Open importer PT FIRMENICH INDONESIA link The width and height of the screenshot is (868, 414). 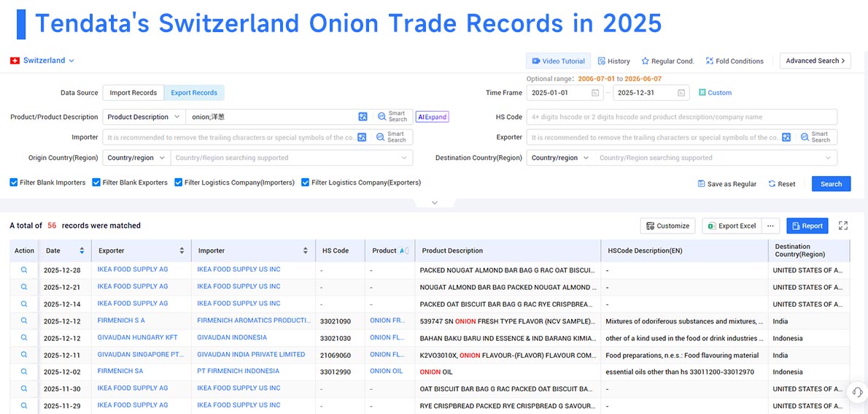[x=238, y=371]
